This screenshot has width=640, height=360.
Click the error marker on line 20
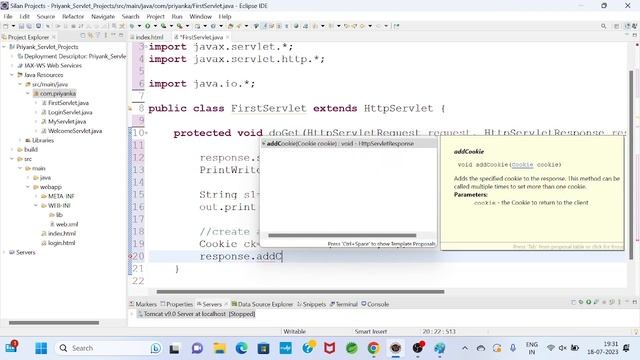[x=131, y=256]
